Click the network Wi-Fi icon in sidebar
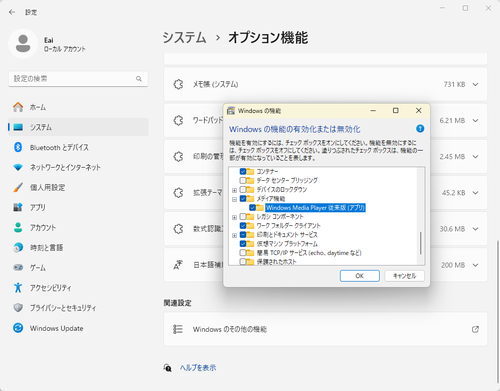Viewport: 500px width, 391px height. tap(18, 167)
